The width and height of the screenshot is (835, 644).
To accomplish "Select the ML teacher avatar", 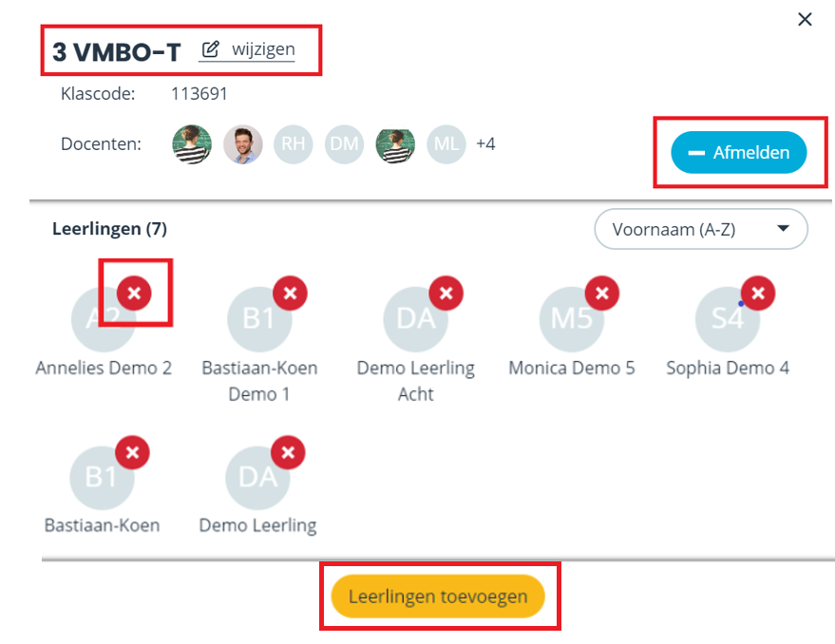I will coord(446,143).
